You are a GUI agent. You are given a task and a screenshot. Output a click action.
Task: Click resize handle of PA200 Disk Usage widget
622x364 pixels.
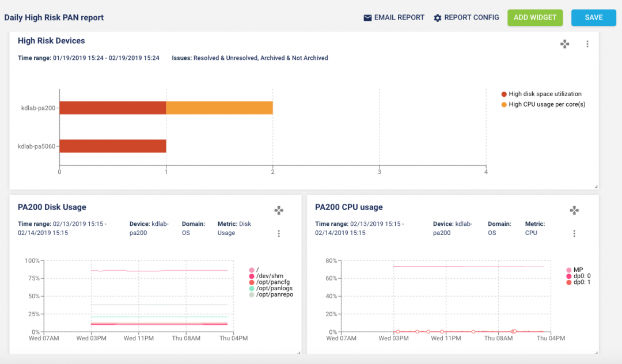point(299,351)
